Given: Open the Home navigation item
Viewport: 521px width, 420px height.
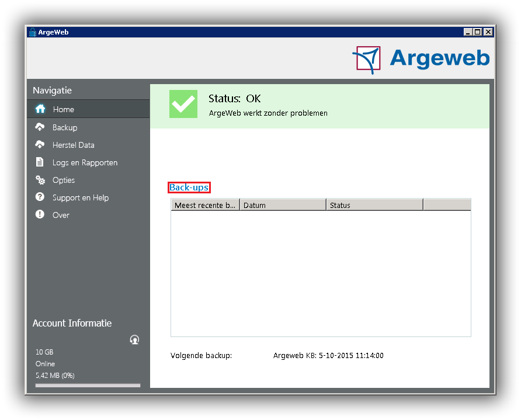Looking at the screenshot, I should (x=88, y=109).
